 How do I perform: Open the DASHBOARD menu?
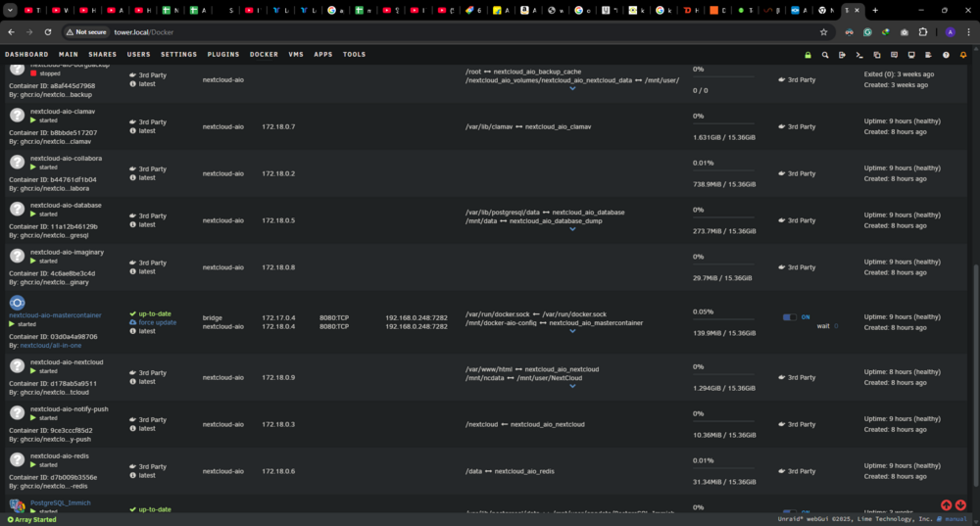[x=26, y=55]
